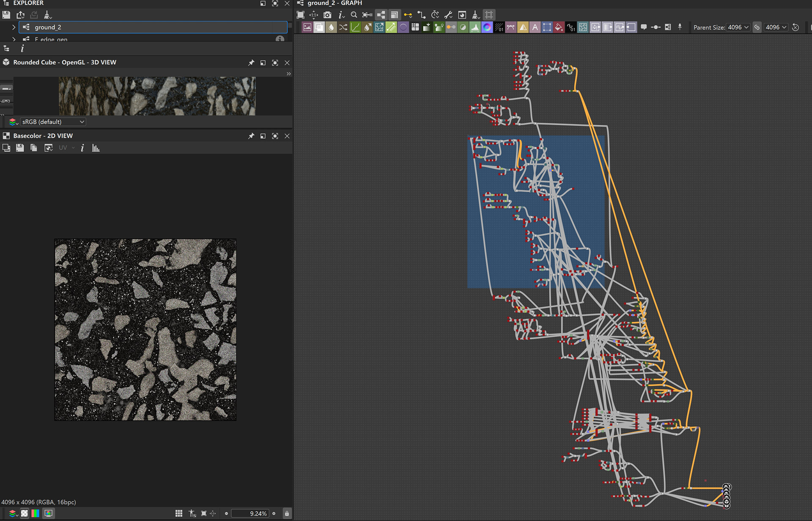This screenshot has height=521, width=812.
Task: Add a Blend node from node toolbar
Action: tap(319, 28)
